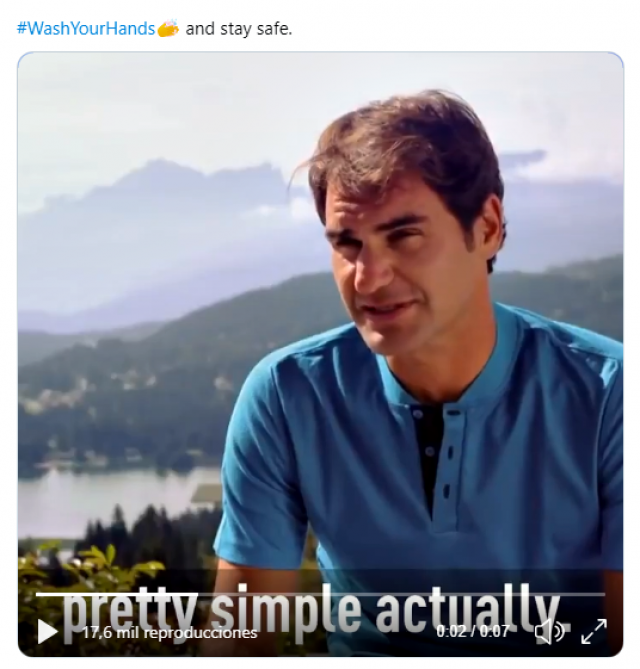Click the start of the video progress bar
This screenshot has height=669, width=640.
38,593
